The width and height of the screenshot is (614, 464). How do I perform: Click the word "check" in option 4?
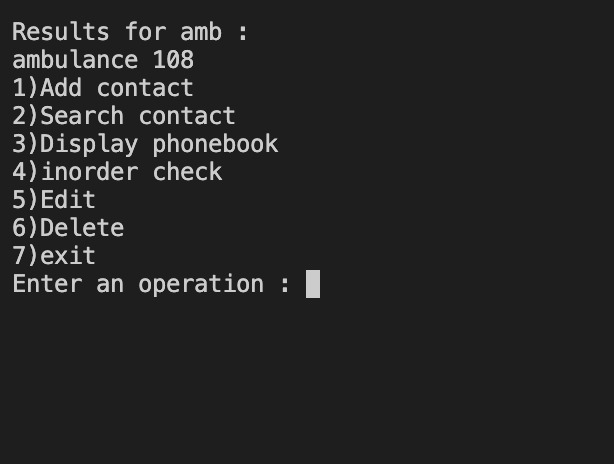188,172
